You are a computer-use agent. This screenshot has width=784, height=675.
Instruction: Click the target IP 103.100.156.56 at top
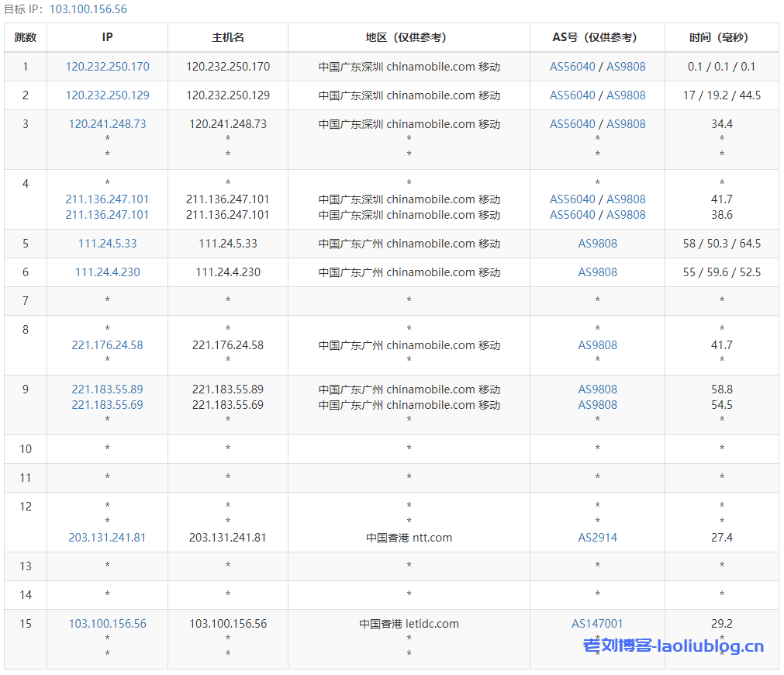[88, 9]
